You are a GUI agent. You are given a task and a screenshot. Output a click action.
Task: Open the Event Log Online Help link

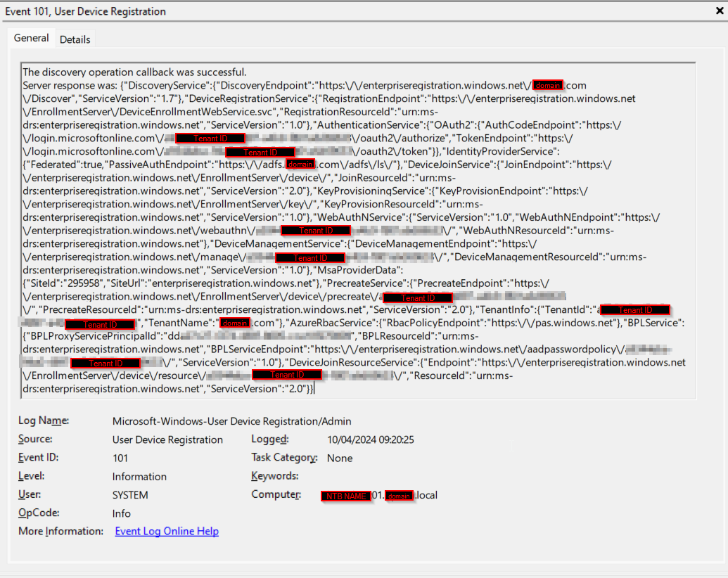coord(167,531)
